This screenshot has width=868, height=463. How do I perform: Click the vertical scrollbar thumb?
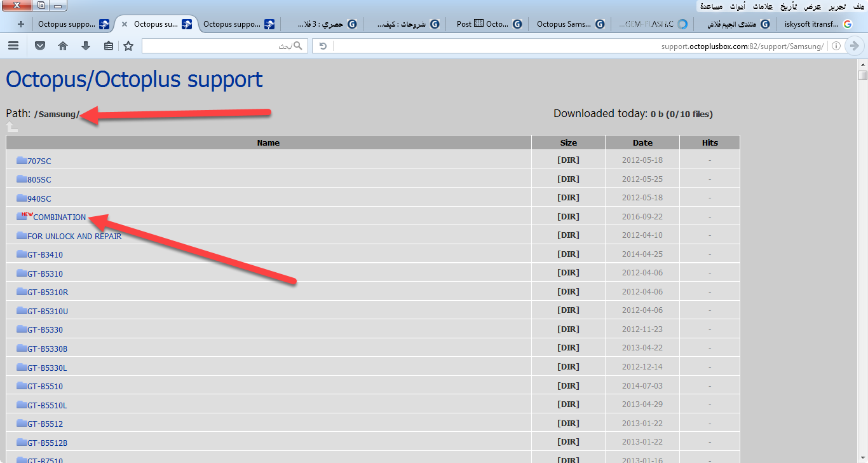862,76
